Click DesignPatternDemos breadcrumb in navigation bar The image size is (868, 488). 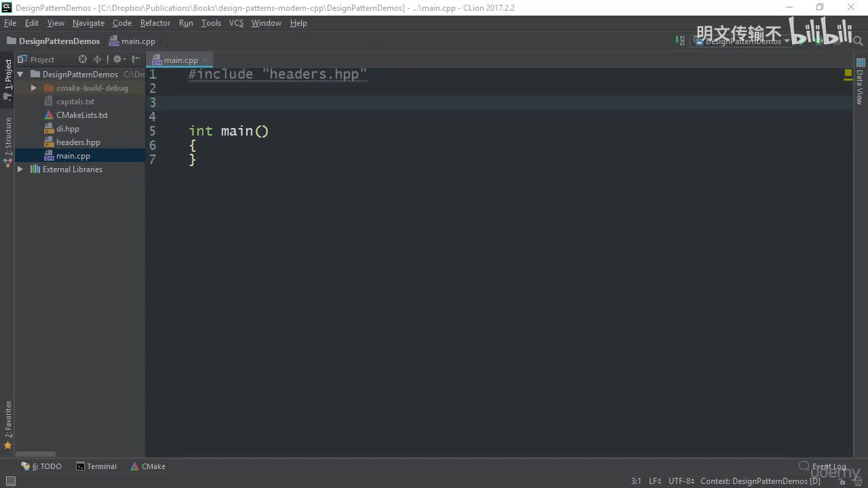[53, 41]
